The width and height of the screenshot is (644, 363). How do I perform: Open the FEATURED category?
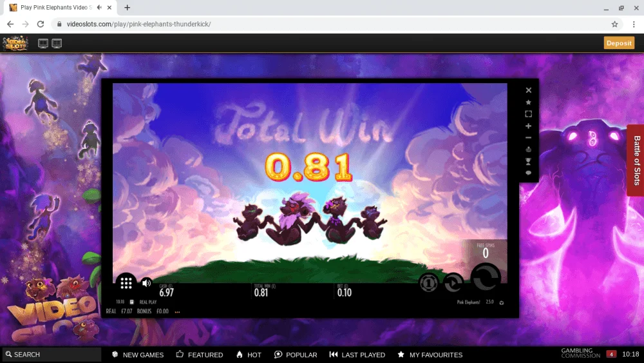(200, 355)
